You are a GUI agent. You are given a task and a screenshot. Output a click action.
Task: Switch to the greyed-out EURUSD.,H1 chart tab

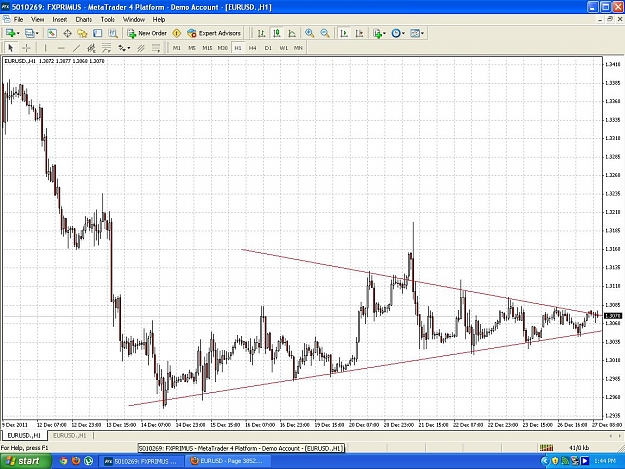click(69, 436)
